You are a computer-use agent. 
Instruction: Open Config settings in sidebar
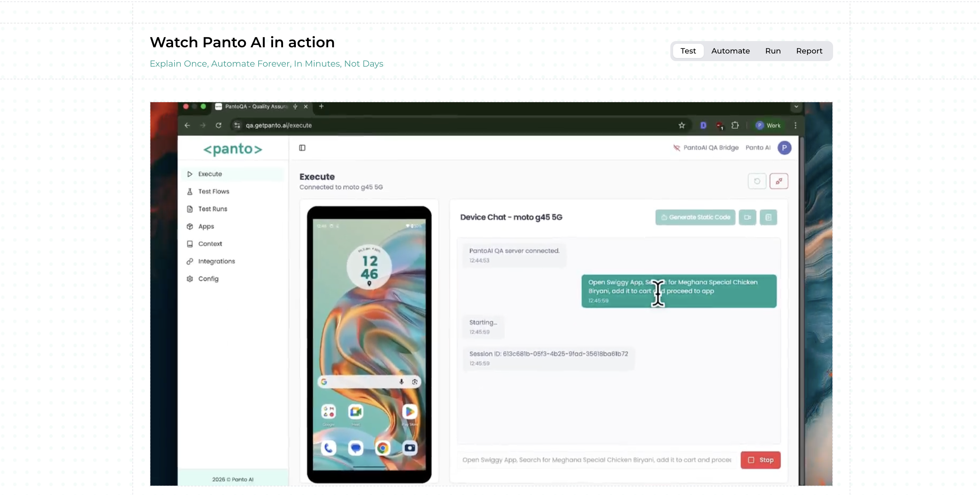[208, 279]
